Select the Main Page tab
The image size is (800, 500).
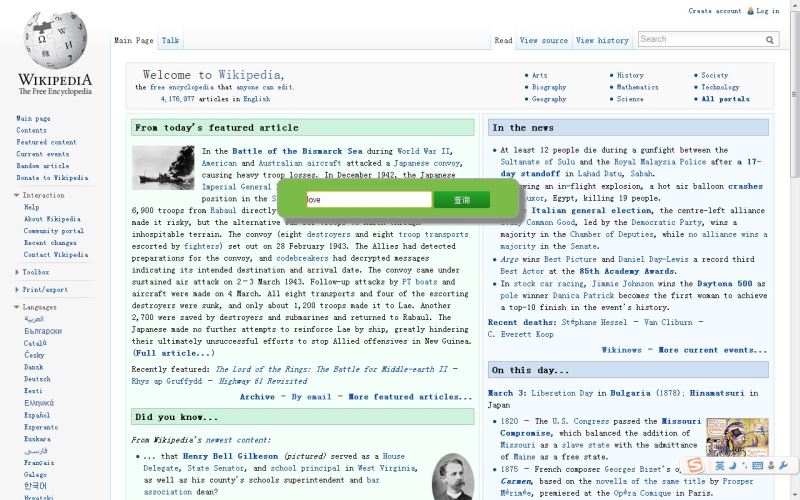tap(134, 40)
